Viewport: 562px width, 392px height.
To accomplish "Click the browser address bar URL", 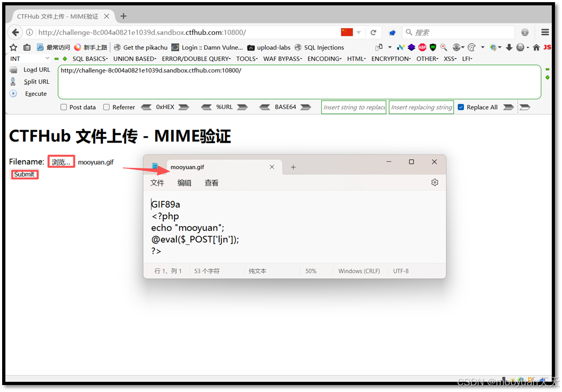I will pyautogui.click(x=142, y=32).
